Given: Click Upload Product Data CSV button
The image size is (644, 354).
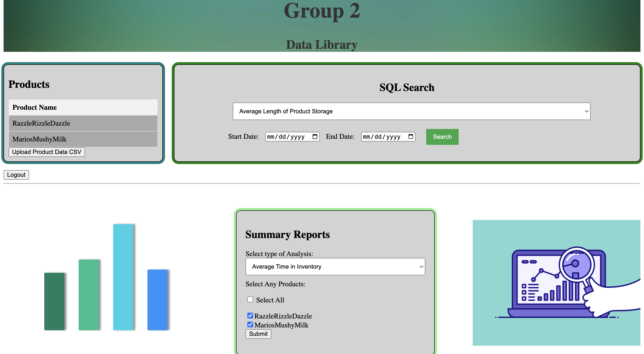Looking at the screenshot, I should 47,152.
